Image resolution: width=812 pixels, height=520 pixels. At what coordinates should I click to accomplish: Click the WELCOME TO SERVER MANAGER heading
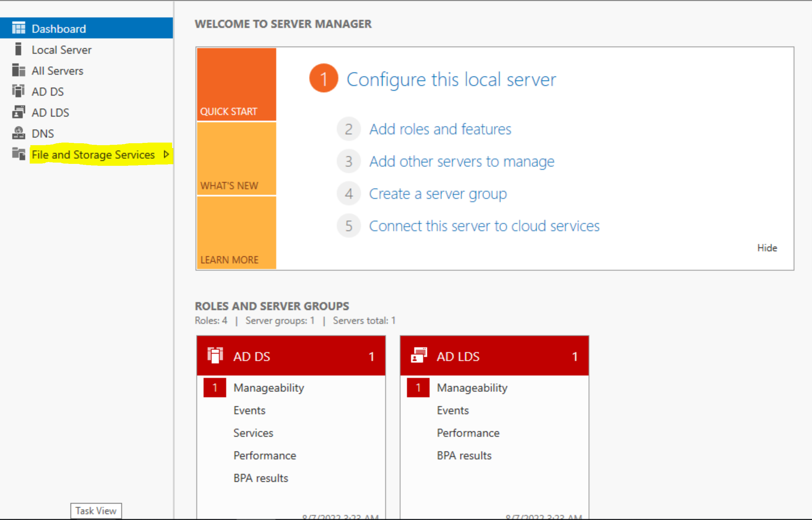click(x=283, y=24)
